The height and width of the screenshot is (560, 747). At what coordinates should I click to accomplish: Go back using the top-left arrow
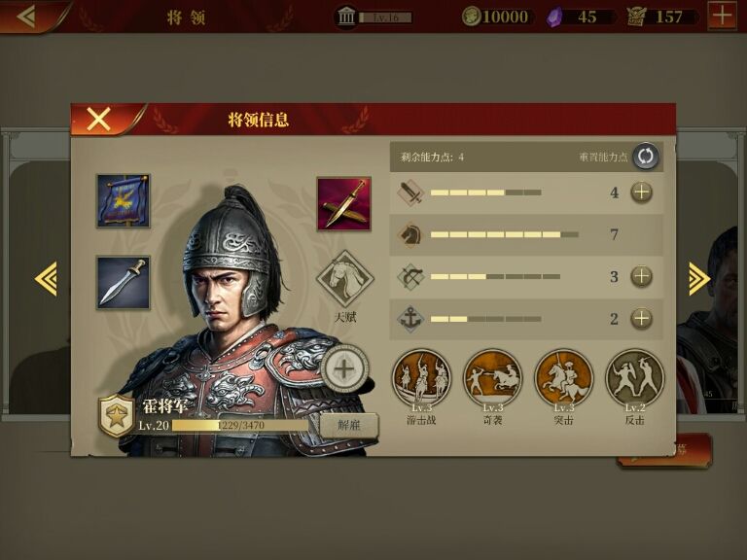pos(26,17)
